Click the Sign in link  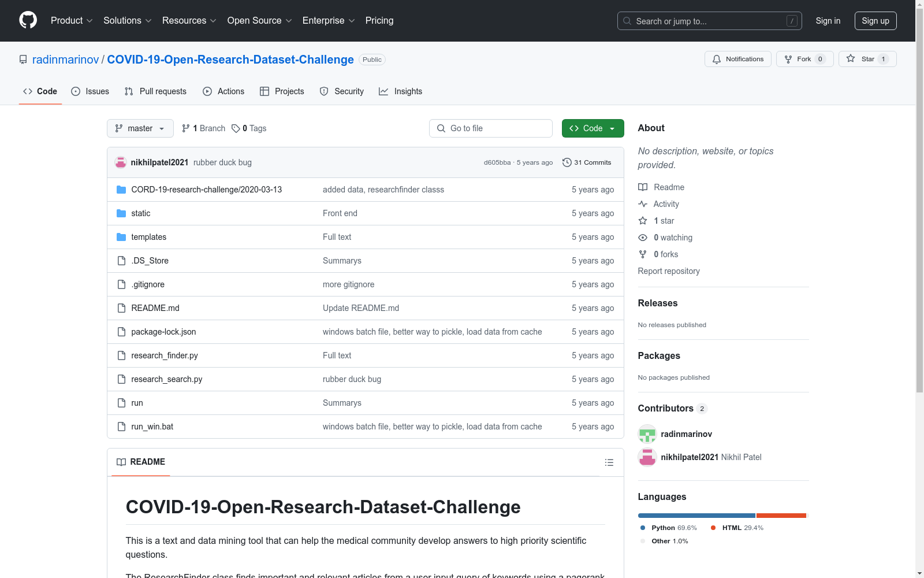(x=828, y=21)
